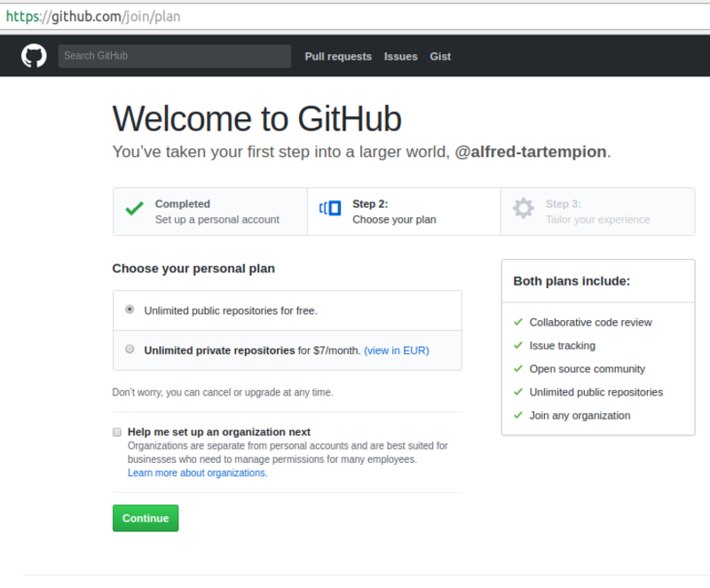710x588 pixels.
Task: Click Choose your personal plan heading
Action: click(193, 269)
